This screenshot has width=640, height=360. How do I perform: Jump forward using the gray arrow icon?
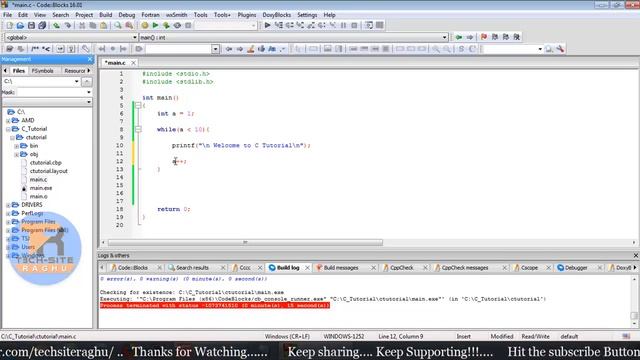coord(470,37)
